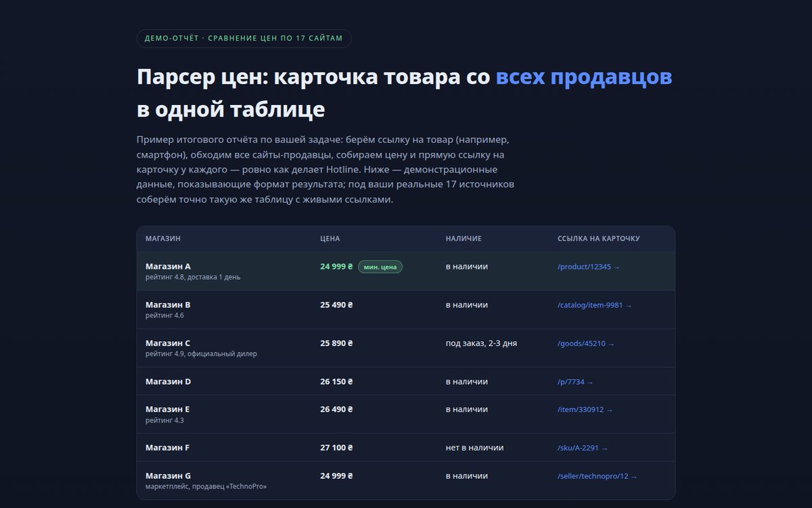Select the 'Магазин A' name
Screen dimensions: 812x508
(168, 267)
